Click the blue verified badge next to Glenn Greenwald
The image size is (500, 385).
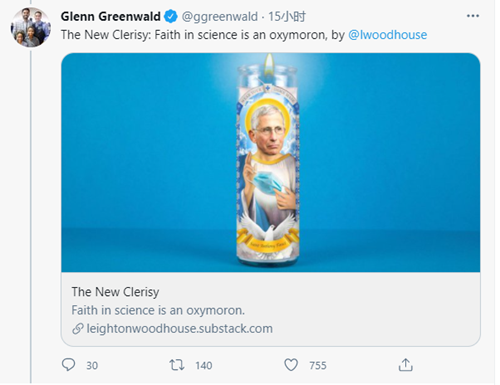[x=171, y=16]
